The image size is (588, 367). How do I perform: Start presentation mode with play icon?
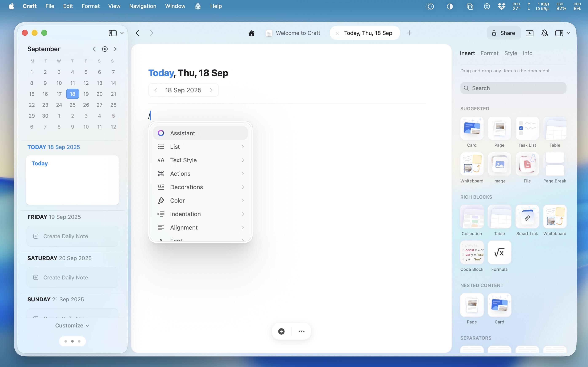(529, 33)
